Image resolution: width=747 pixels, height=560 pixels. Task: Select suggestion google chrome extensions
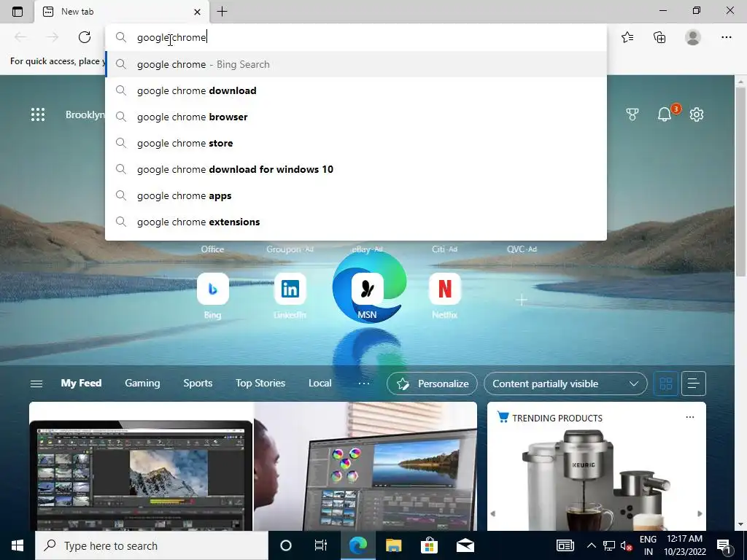pos(356,222)
